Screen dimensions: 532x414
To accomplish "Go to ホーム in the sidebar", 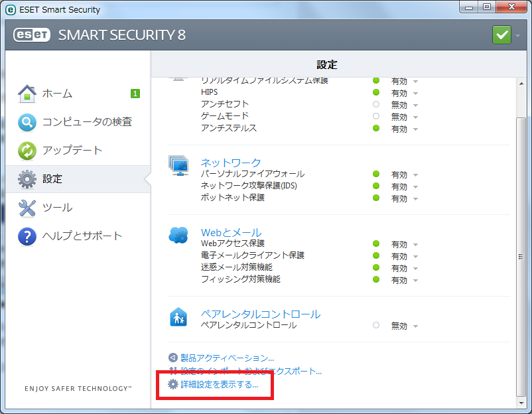I will tap(57, 94).
